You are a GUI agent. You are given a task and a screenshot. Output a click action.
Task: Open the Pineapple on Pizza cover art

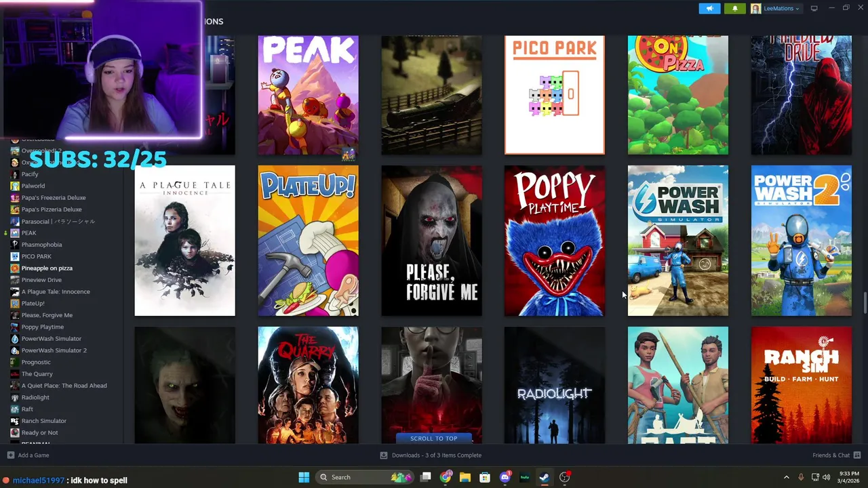click(x=678, y=95)
